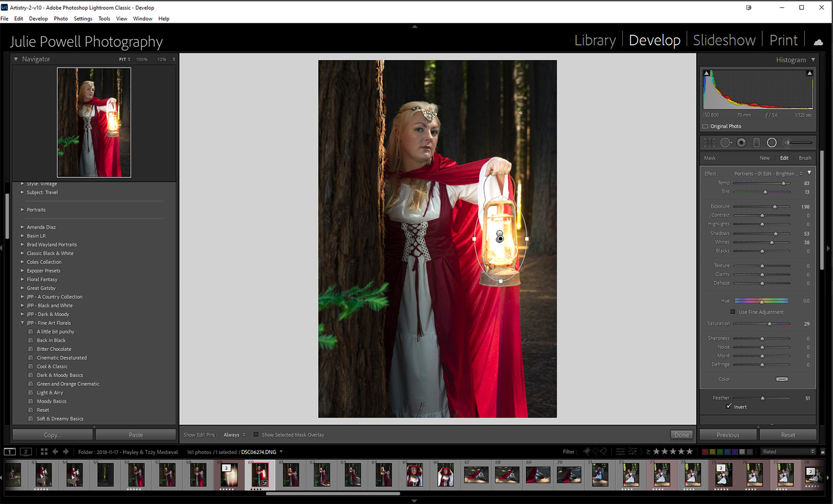This screenshot has width=833, height=504.
Task: Collapse the JPP - Fine Art Florals group
Action: pyautogui.click(x=22, y=323)
